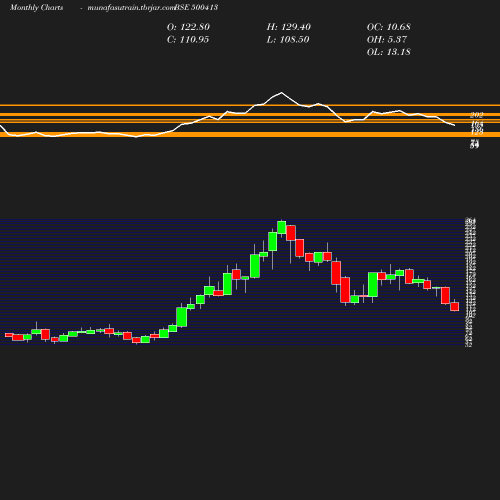Click the tallest green candlestick at chart peak
The image size is (500, 500).
coord(282,227)
